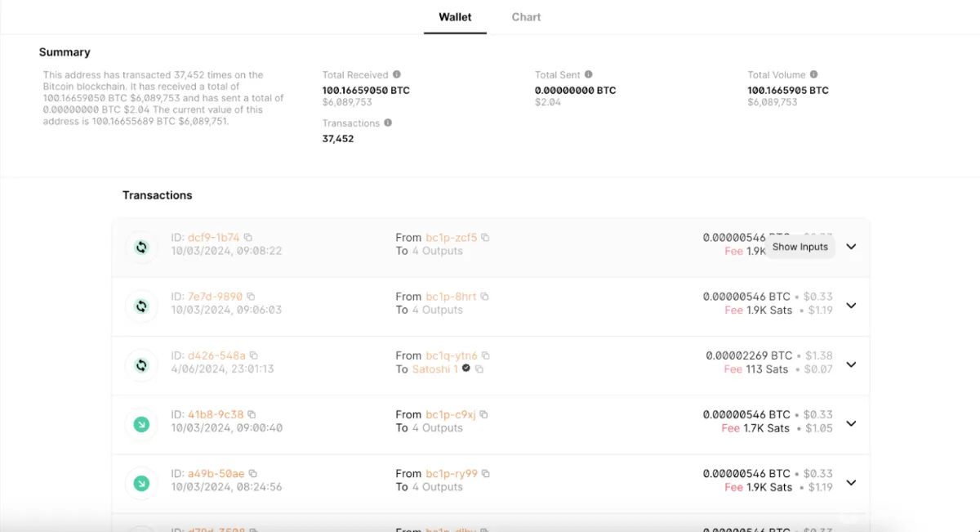
Task: Expand the dcf9-1b74 transaction row
Action: click(x=851, y=246)
